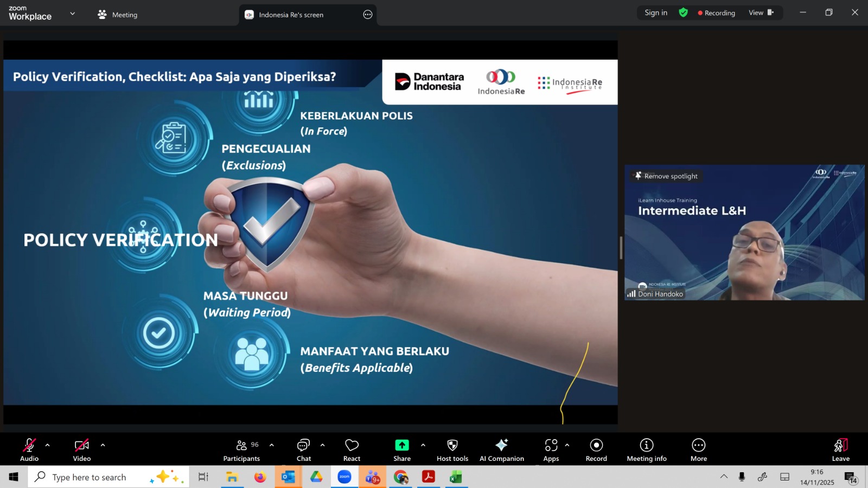868x488 pixels.
Task: Expand audio options arrow
Action: (x=48, y=445)
